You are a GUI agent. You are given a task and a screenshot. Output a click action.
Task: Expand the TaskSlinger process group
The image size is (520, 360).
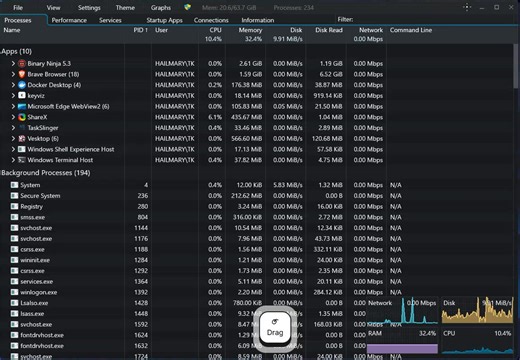coord(13,128)
